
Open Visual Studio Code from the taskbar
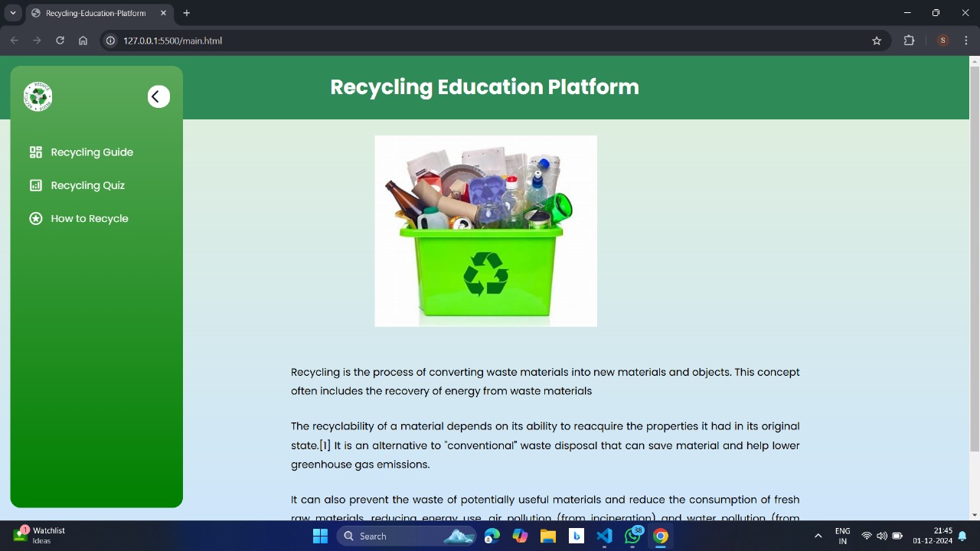coord(604,536)
